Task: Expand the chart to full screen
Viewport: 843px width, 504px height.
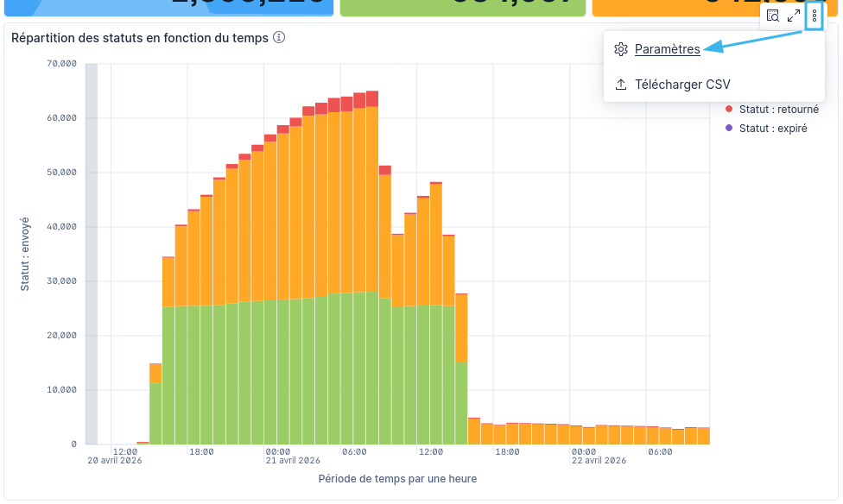Action: click(794, 16)
